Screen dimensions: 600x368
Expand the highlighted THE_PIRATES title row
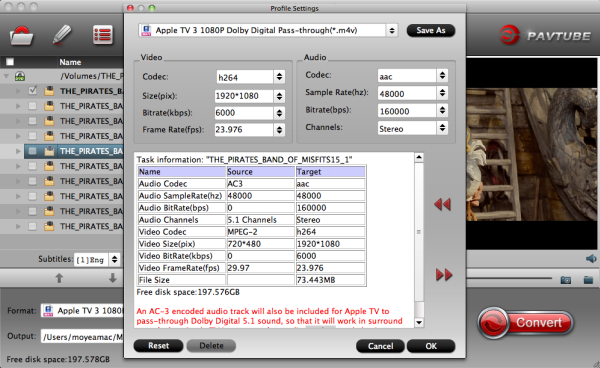18,151
